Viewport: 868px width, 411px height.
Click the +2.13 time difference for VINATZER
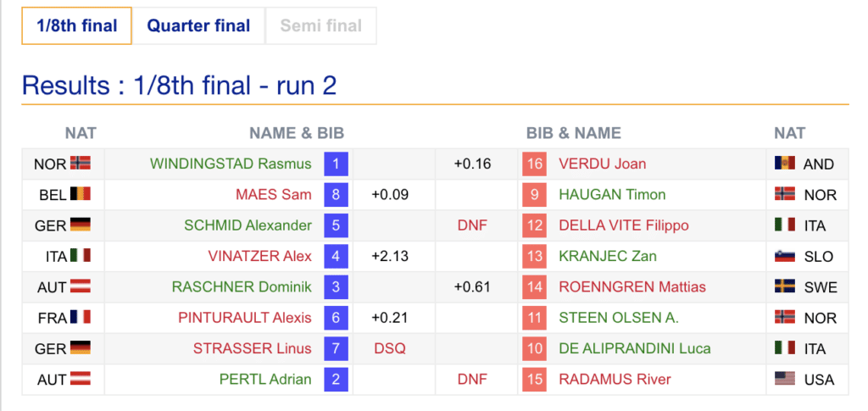point(390,256)
